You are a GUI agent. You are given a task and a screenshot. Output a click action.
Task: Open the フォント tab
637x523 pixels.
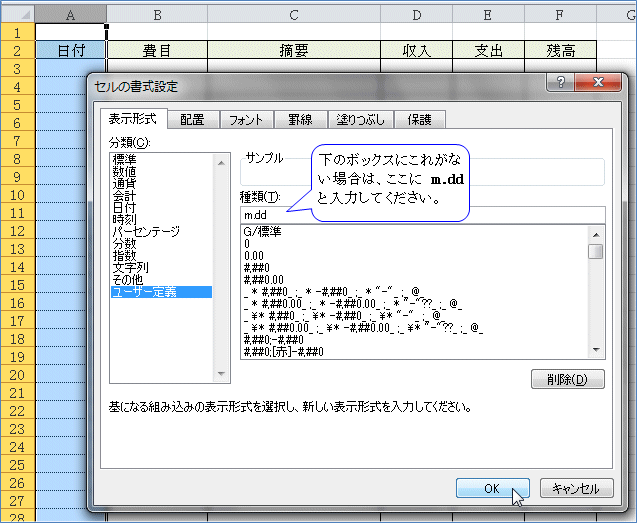click(x=246, y=120)
